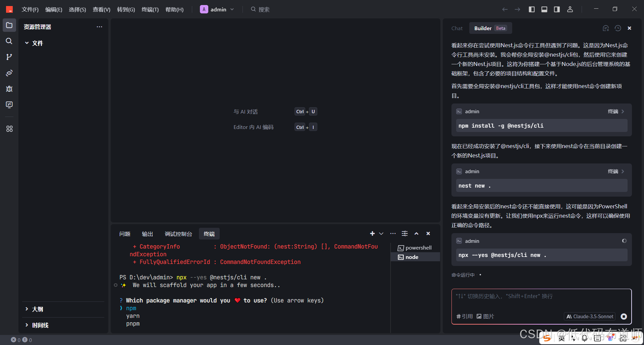Screen dimensions: 644x345
Task: Collapse the 文件 section in explorer
Action: pos(34,43)
